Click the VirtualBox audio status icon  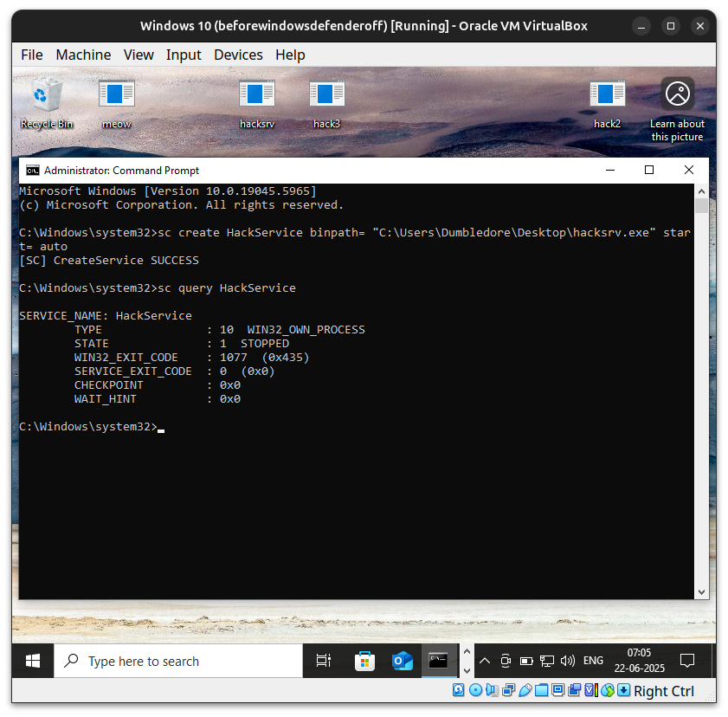[492, 690]
